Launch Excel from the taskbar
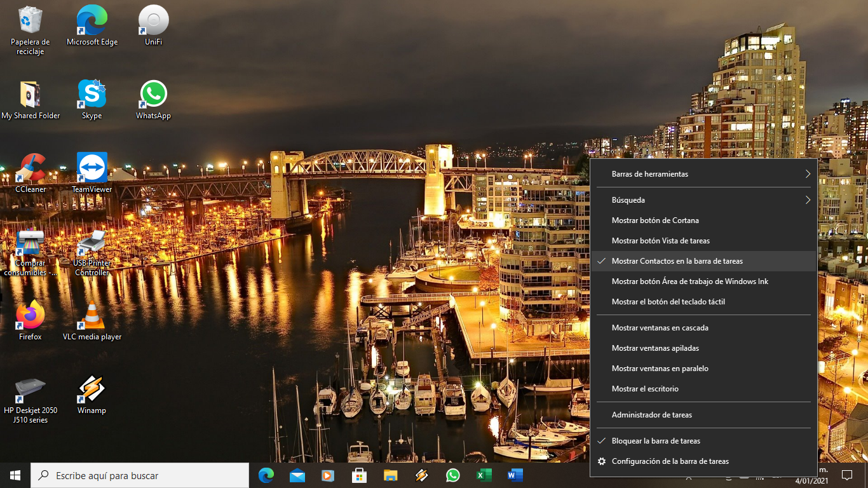The image size is (868, 488). click(x=484, y=475)
